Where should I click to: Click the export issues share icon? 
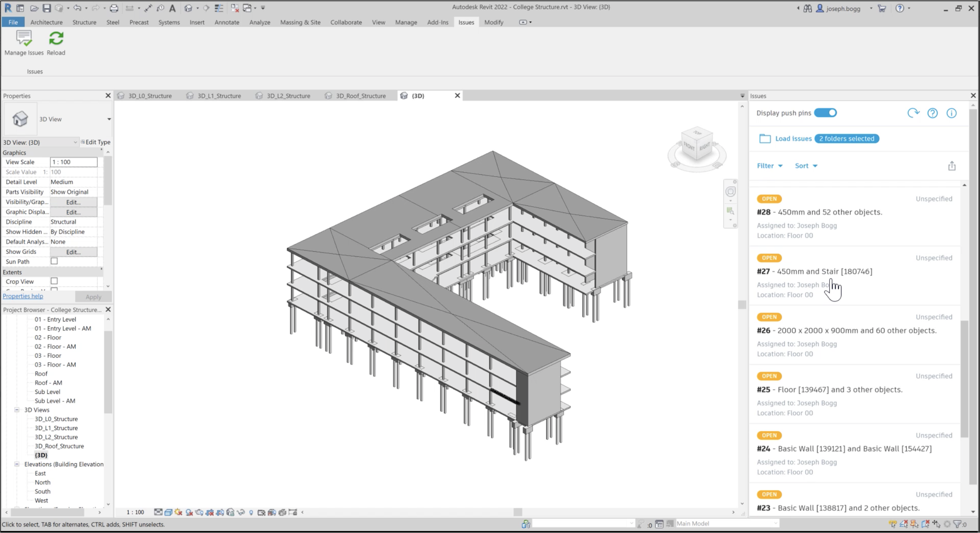[951, 166]
